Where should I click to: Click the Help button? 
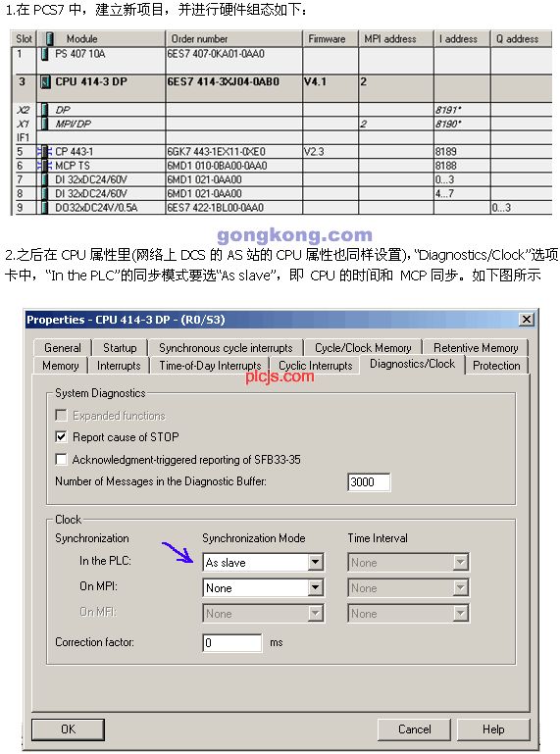(493, 729)
